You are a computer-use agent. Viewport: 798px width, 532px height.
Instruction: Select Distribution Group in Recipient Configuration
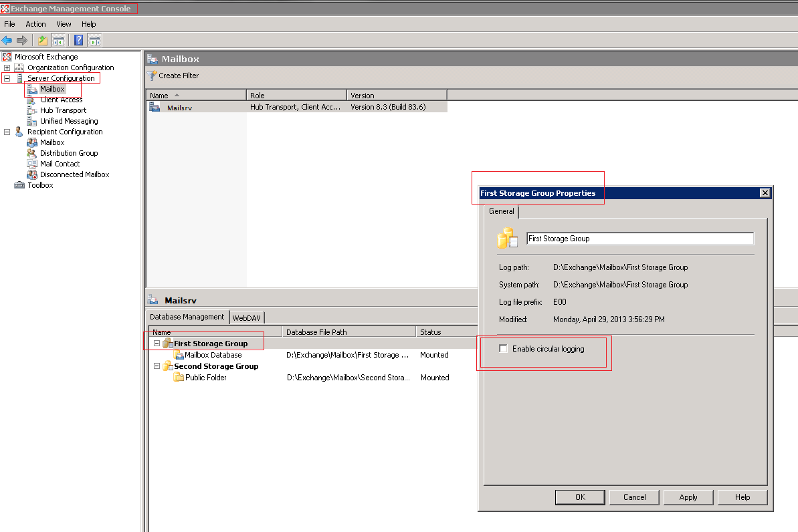[x=68, y=153]
